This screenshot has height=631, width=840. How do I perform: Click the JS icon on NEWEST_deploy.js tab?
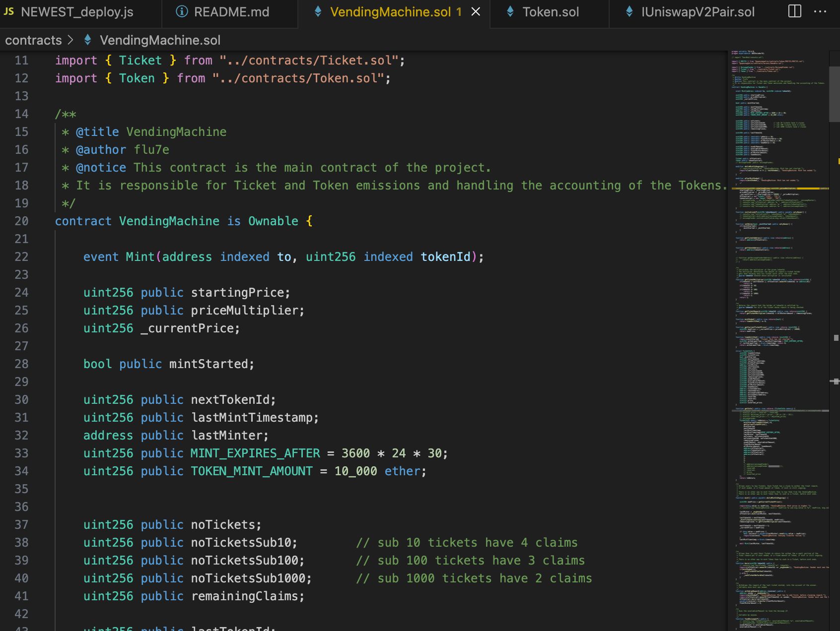pos(9,11)
